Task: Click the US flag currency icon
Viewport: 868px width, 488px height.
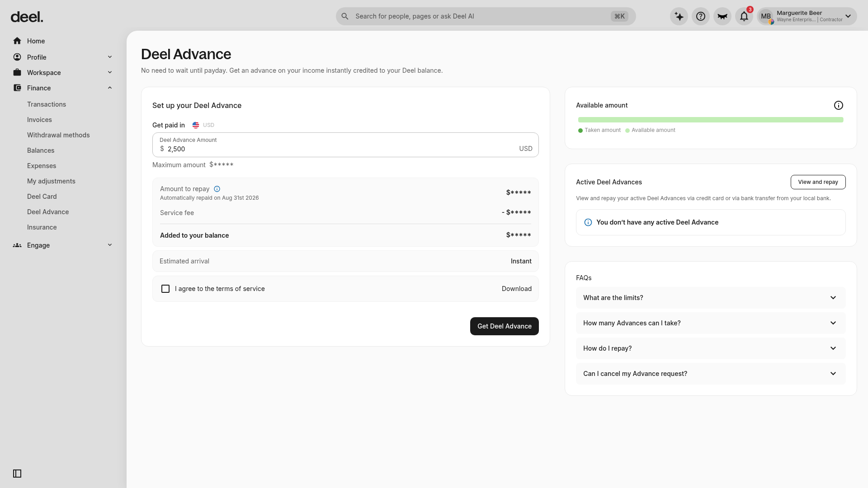Action: (196, 125)
